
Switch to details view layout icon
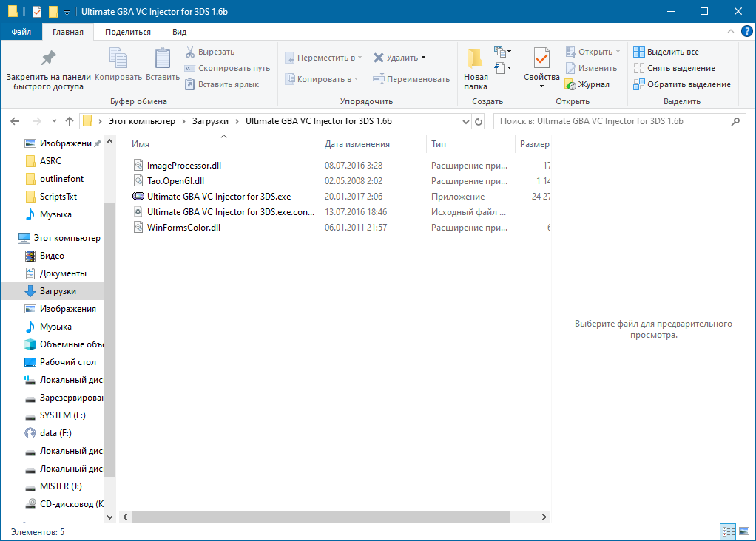728,531
